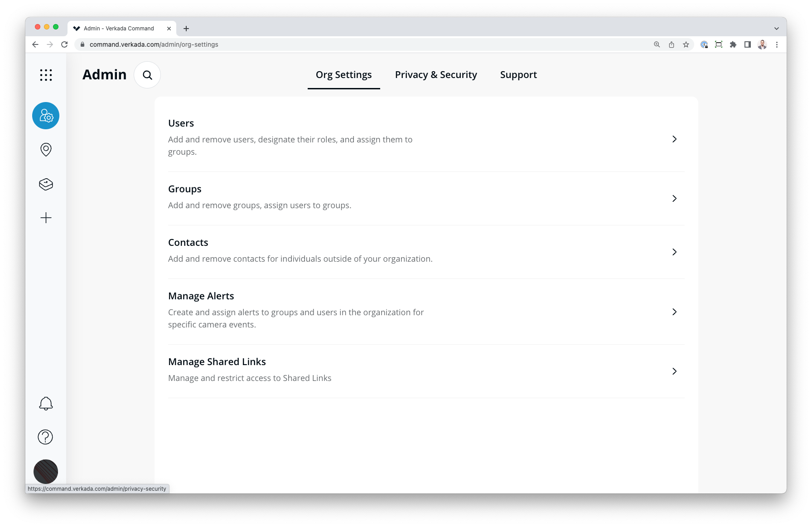This screenshot has width=812, height=527.
Task: Click the Admin page title
Action: click(104, 74)
